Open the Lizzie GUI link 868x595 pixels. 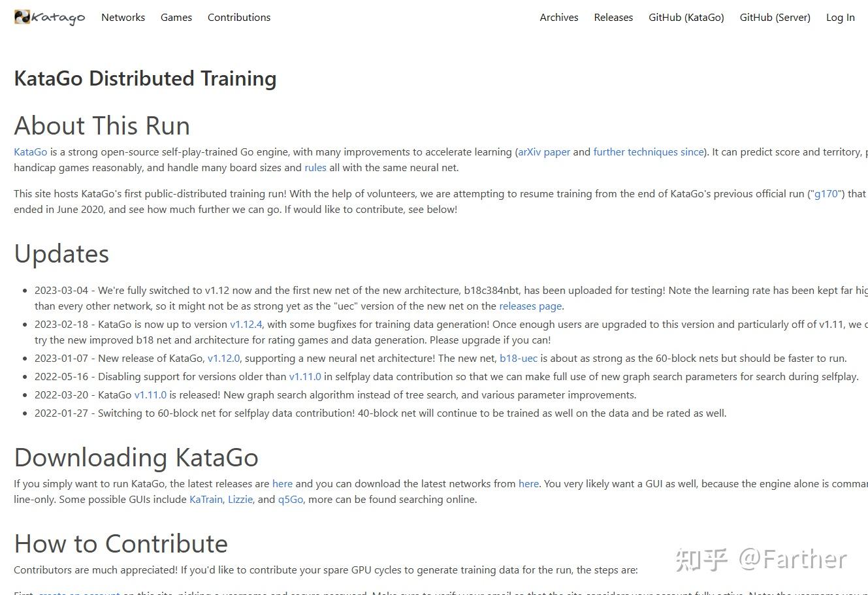pyautogui.click(x=240, y=499)
